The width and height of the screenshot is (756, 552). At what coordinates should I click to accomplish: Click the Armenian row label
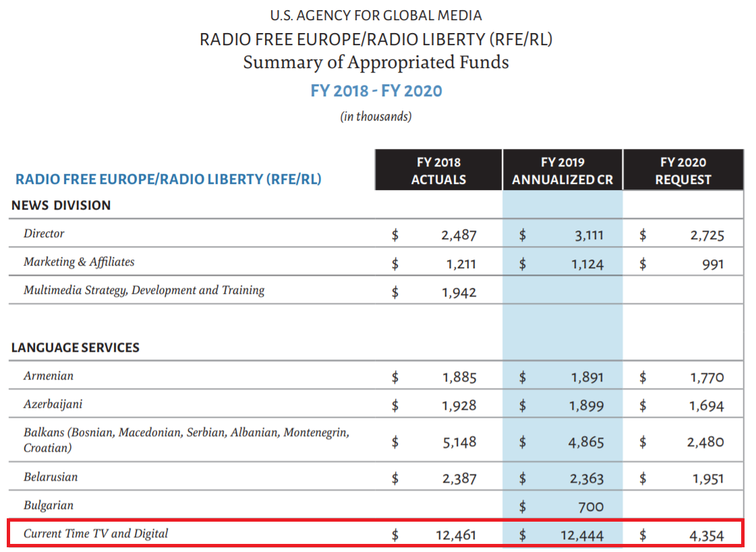(49, 375)
